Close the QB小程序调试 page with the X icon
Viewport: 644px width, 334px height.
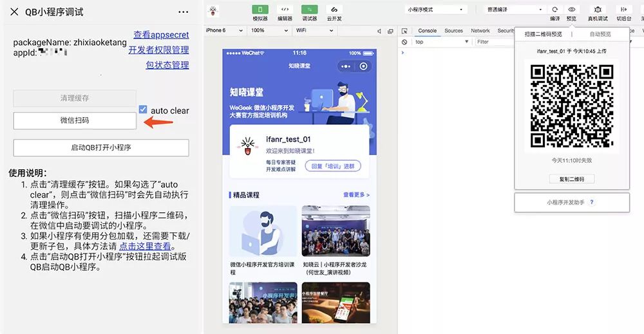(x=14, y=12)
